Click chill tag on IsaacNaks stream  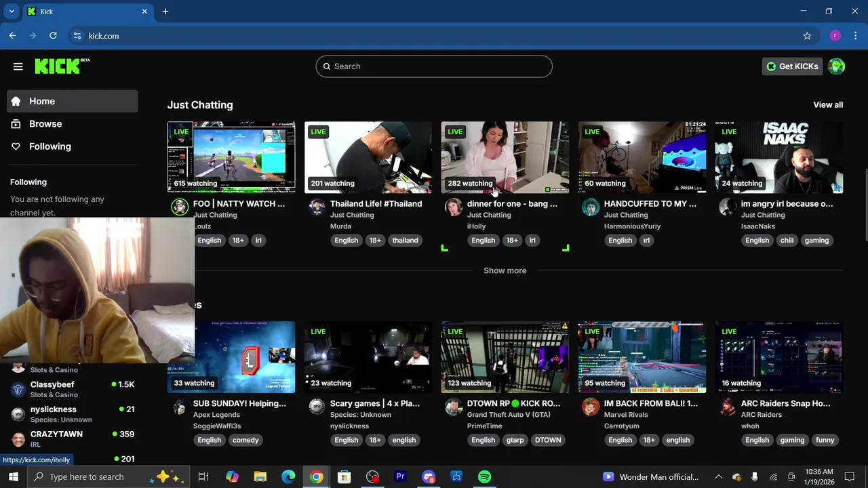point(787,241)
